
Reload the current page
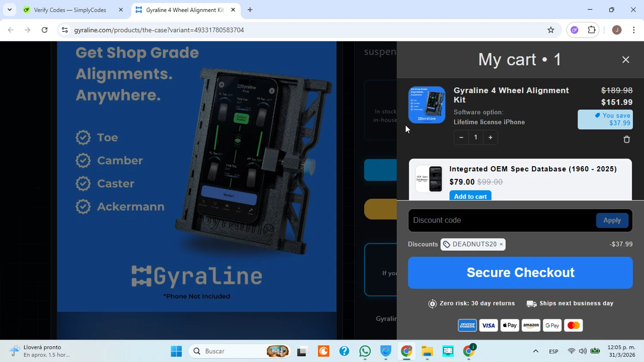pos(44,30)
